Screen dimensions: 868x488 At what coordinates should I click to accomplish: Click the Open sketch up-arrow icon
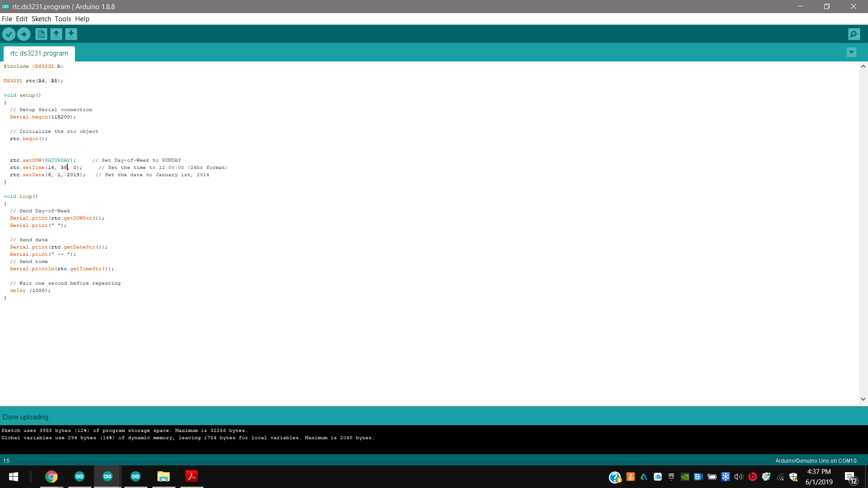pos(56,34)
